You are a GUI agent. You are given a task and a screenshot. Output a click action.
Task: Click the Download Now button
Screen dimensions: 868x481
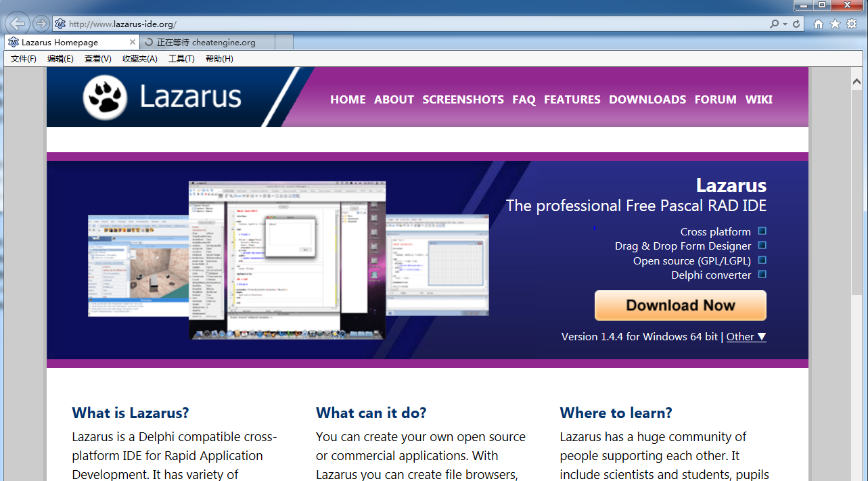681,306
